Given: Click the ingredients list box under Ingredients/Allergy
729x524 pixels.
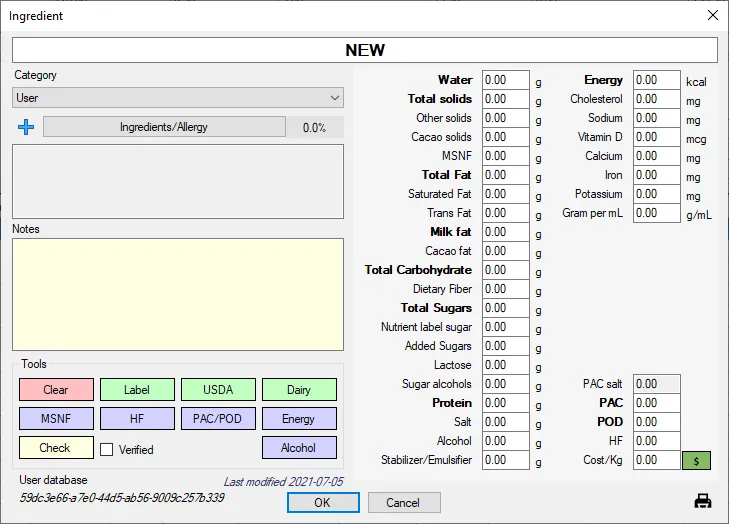Looking at the screenshot, I should [x=178, y=181].
